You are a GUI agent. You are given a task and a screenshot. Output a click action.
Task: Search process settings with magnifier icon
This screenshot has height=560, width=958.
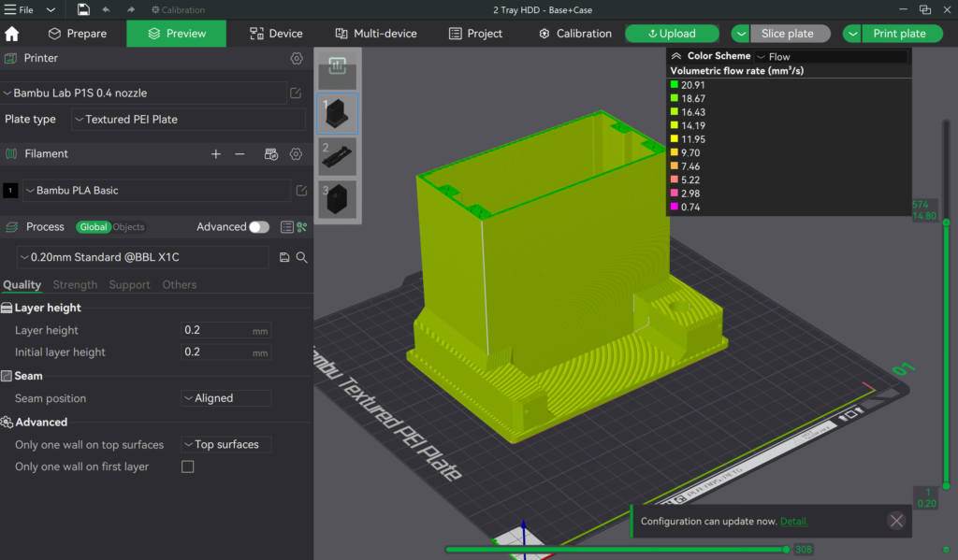[x=302, y=257]
